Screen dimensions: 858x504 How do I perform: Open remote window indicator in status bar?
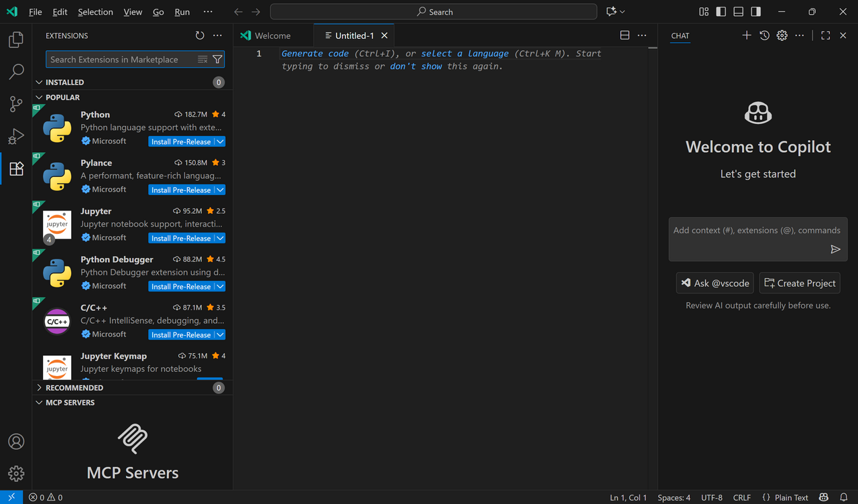pos(11,497)
